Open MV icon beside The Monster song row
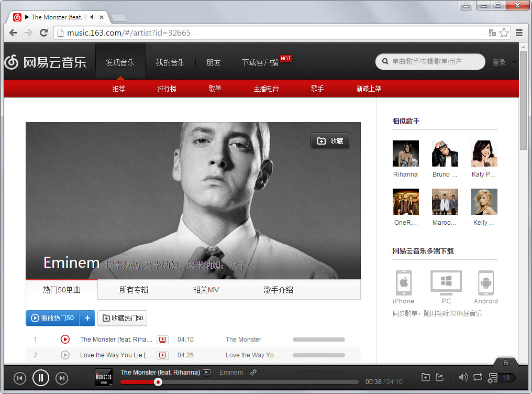The image size is (532, 394). (x=162, y=340)
